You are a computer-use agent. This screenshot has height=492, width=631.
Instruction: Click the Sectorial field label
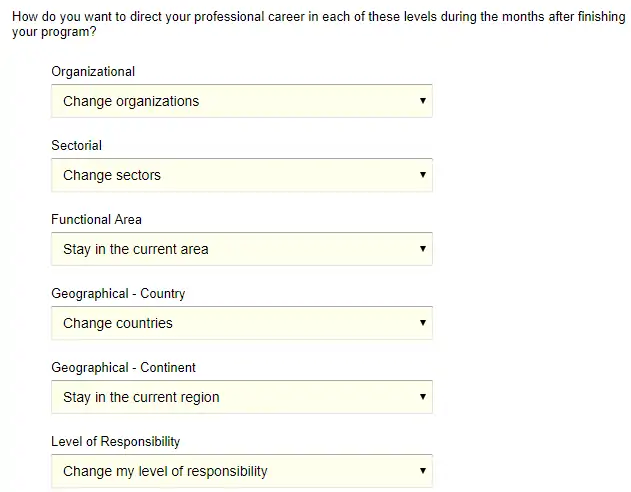pyautogui.click(x=77, y=146)
